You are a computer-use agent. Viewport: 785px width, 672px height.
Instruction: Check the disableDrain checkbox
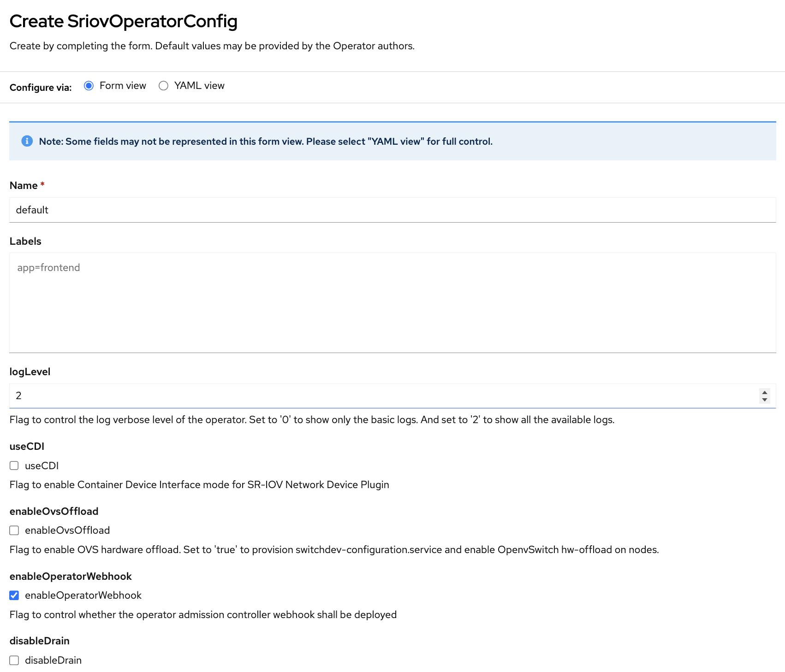coord(14,660)
